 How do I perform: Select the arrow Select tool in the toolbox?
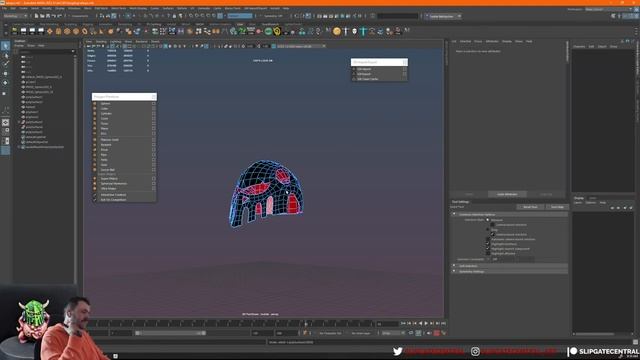click(5, 46)
